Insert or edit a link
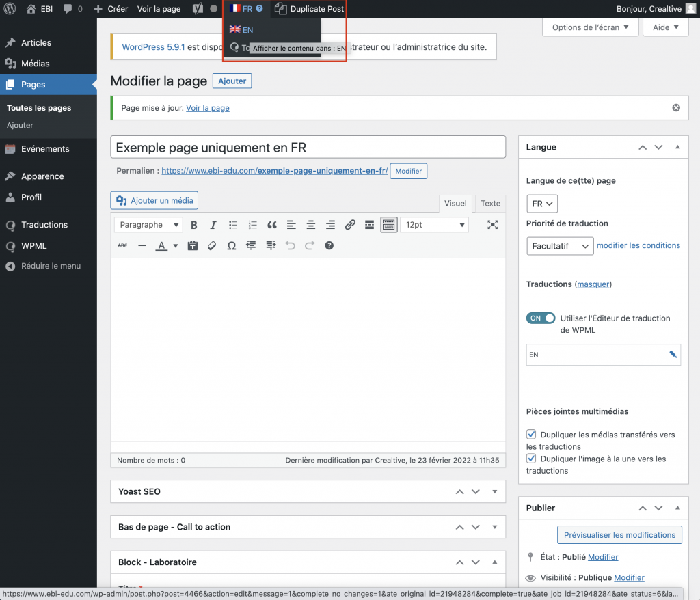This screenshot has width=700, height=600. [350, 225]
